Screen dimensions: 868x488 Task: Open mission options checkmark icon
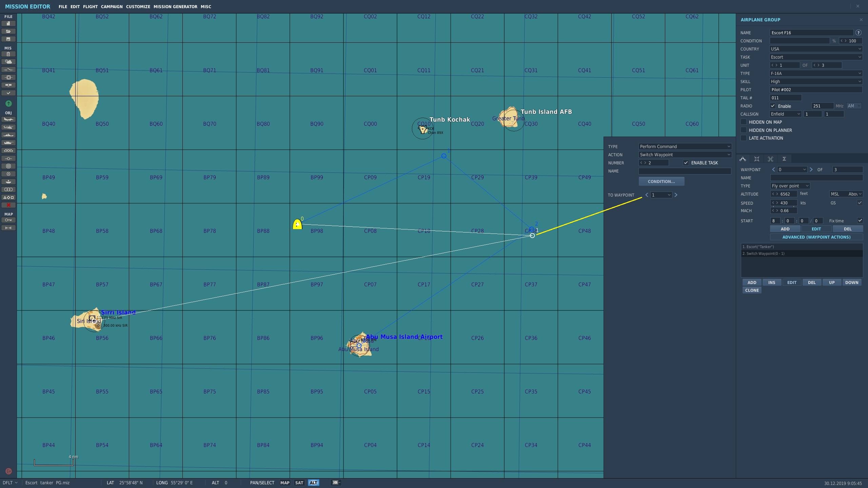8,93
